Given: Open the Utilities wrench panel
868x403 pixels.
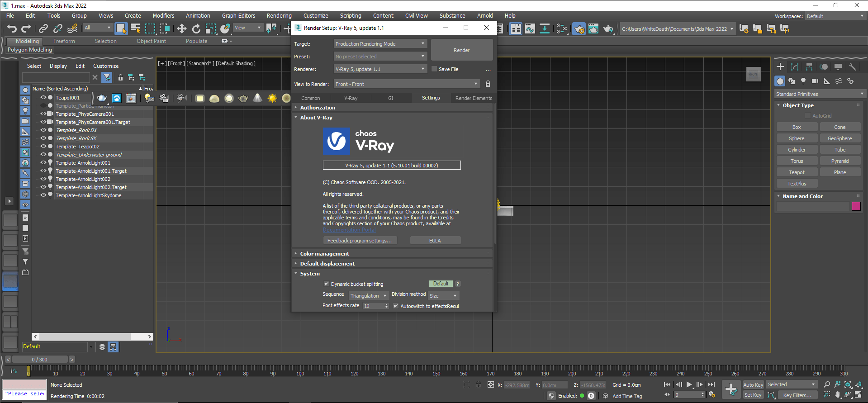Looking at the screenshot, I should click(x=853, y=67).
